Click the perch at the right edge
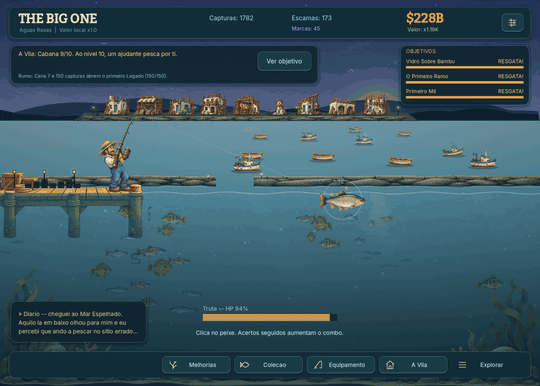Viewport: 540px width, 386px height. coord(490,283)
